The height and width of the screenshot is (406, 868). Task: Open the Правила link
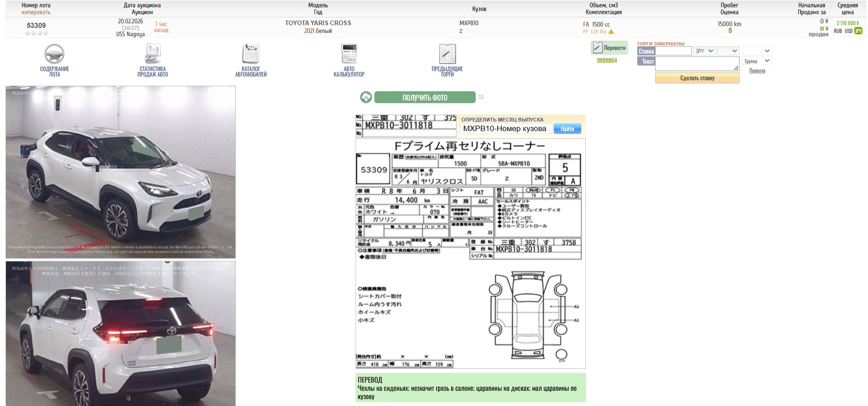click(x=757, y=71)
